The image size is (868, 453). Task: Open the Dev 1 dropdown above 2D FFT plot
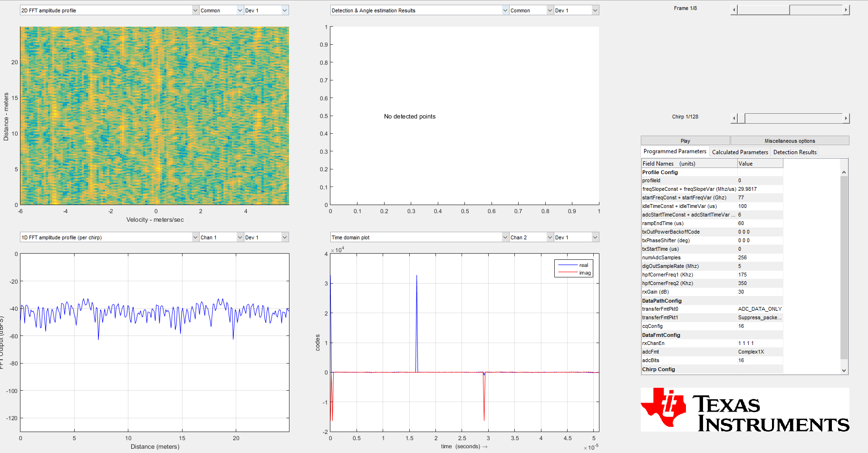tap(266, 10)
